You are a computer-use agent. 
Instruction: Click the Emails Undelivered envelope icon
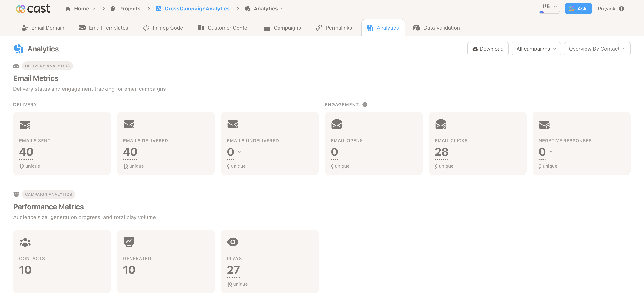click(x=233, y=124)
